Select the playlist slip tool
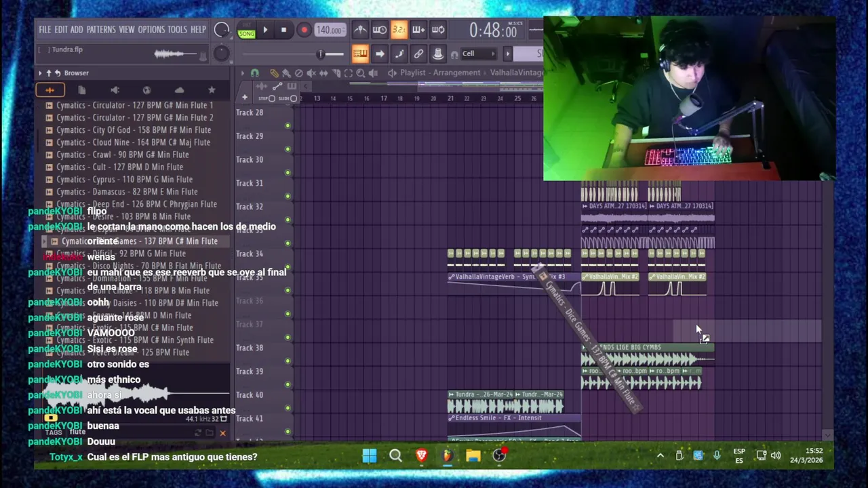The height and width of the screenshot is (488, 868). (323, 73)
